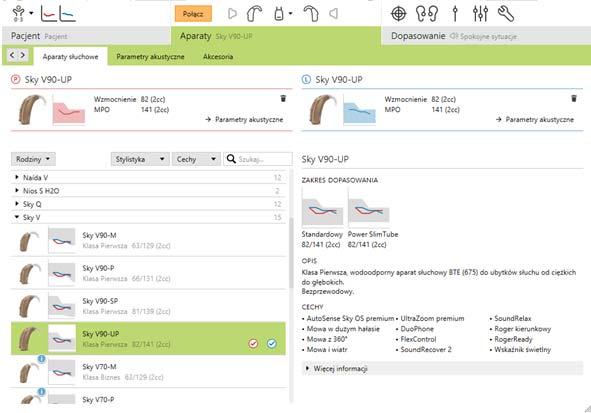Screen dimensions: 591x413
Task: Click the Sky V90-UP hearing aid image in list
Action: point(29,339)
